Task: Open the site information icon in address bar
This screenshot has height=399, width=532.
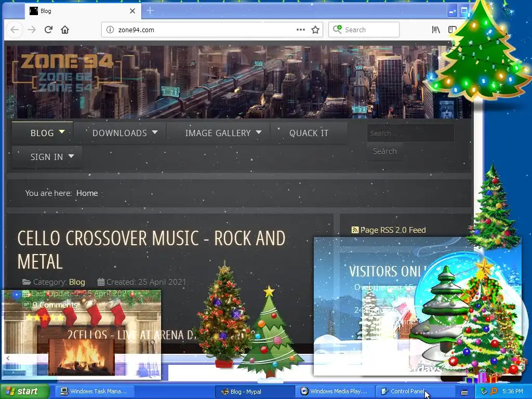Action: [x=110, y=30]
